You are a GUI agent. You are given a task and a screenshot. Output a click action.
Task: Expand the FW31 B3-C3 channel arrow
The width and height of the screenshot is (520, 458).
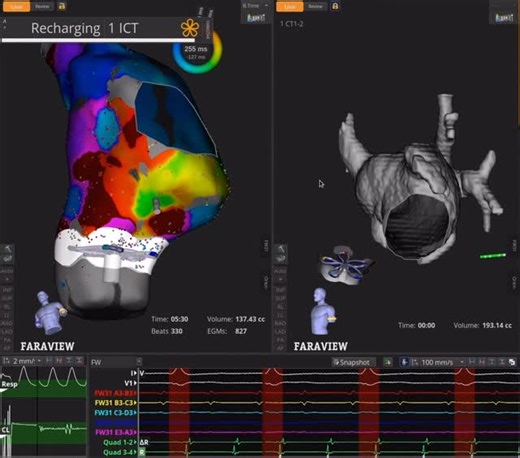[x=135, y=403]
